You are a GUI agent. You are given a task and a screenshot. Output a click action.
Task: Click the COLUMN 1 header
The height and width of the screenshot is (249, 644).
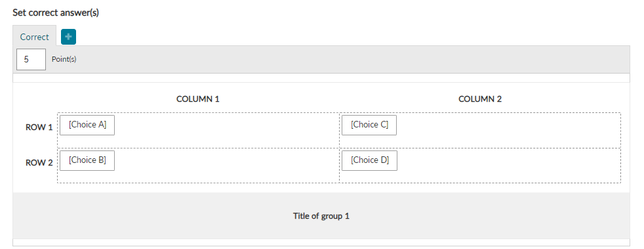(x=198, y=99)
